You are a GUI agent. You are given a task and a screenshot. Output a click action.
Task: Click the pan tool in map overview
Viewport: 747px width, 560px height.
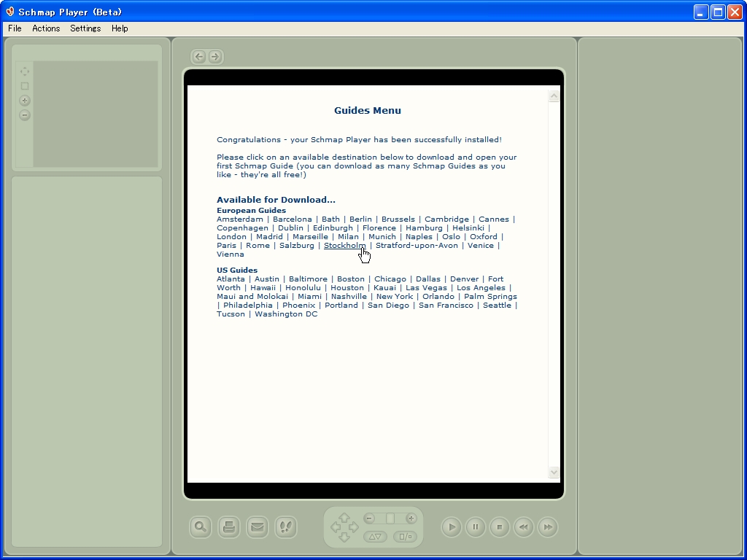(25, 71)
